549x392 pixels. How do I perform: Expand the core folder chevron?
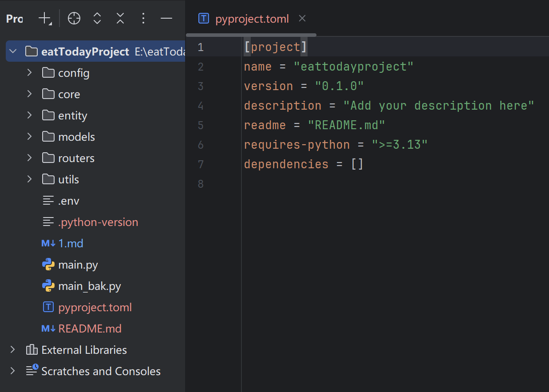point(30,94)
